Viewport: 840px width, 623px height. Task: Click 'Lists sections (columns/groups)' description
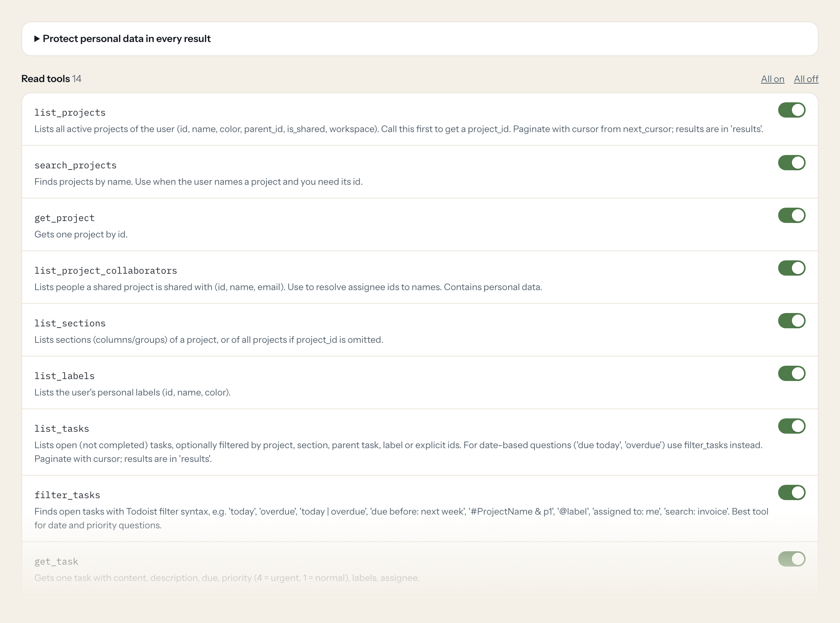coord(209,340)
